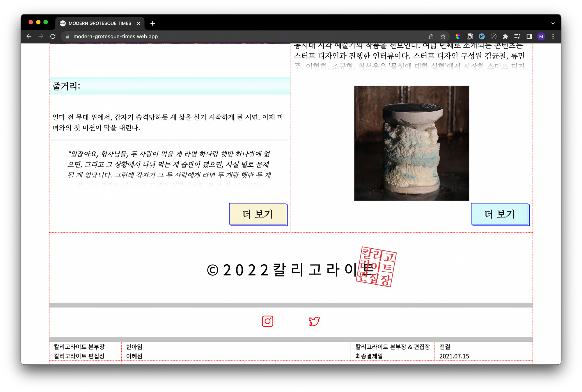Click the sculpture artwork photo

411,143
